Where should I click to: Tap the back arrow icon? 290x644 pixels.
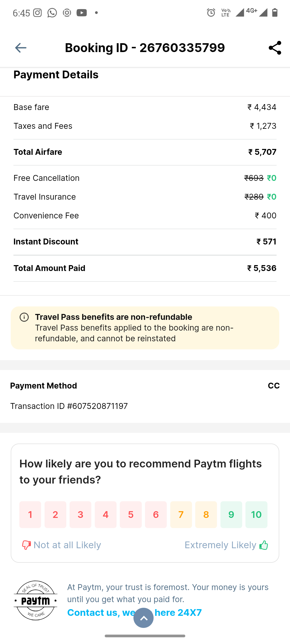coord(21,48)
